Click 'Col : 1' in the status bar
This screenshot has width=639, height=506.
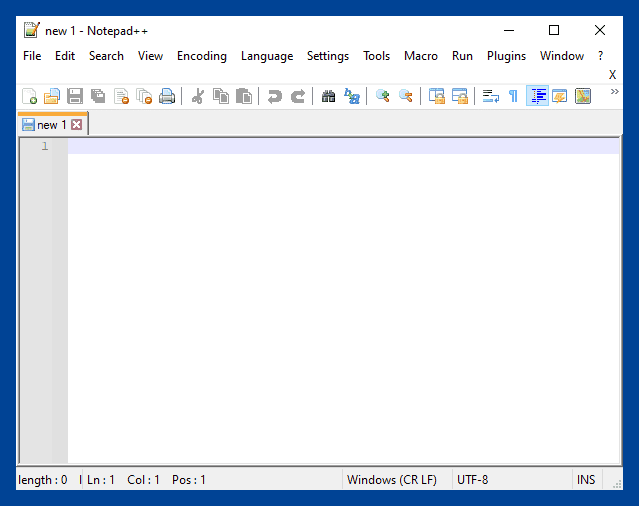143,480
